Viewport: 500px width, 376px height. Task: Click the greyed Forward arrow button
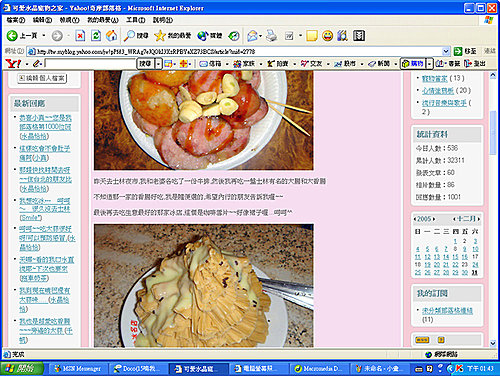point(57,36)
